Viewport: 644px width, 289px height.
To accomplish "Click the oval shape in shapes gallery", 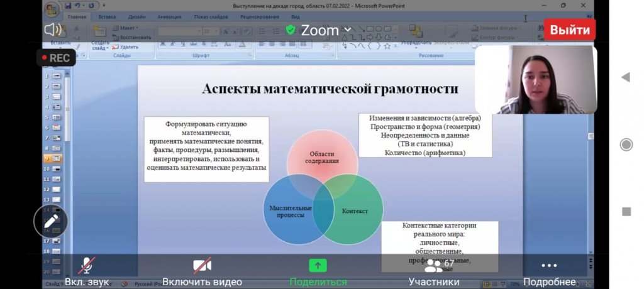I will coord(379,29).
